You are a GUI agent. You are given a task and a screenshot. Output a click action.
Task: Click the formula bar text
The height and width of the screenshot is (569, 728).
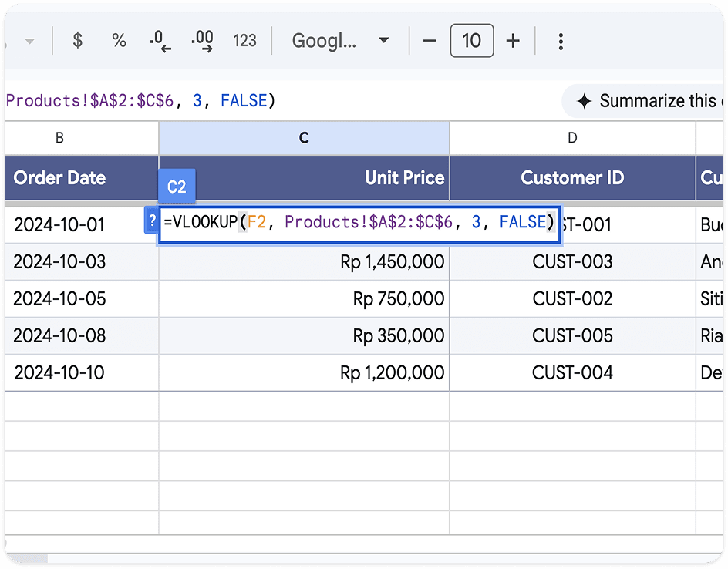pos(140,101)
